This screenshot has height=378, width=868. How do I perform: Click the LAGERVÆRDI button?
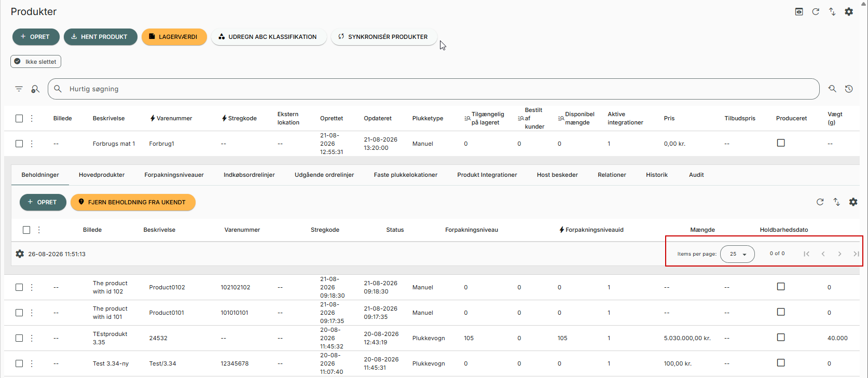pos(174,37)
